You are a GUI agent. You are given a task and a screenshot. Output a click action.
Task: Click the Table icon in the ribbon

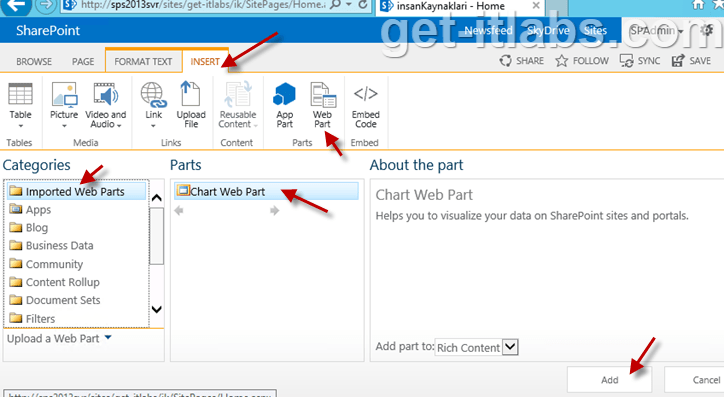20,94
